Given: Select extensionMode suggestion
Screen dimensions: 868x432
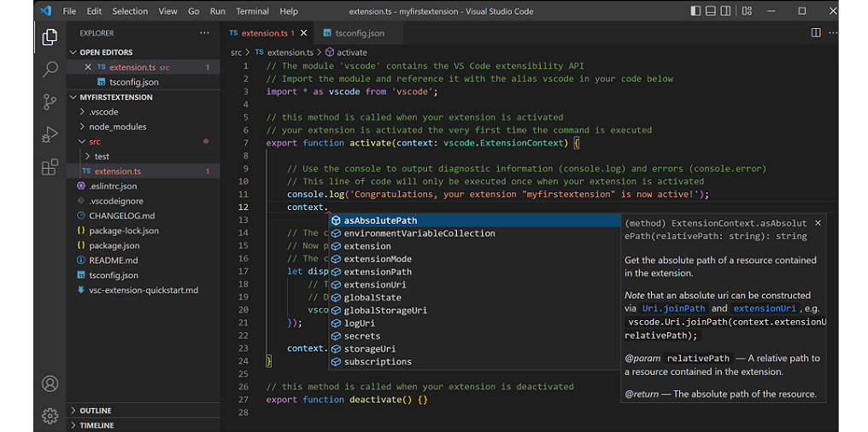Looking at the screenshot, I should 474,259.
